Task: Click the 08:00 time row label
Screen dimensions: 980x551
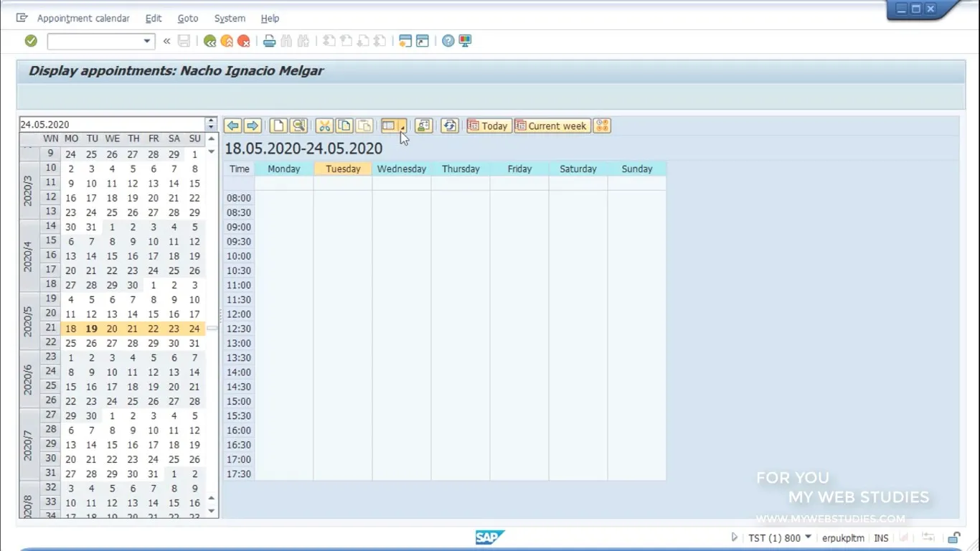Action: tap(239, 198)
